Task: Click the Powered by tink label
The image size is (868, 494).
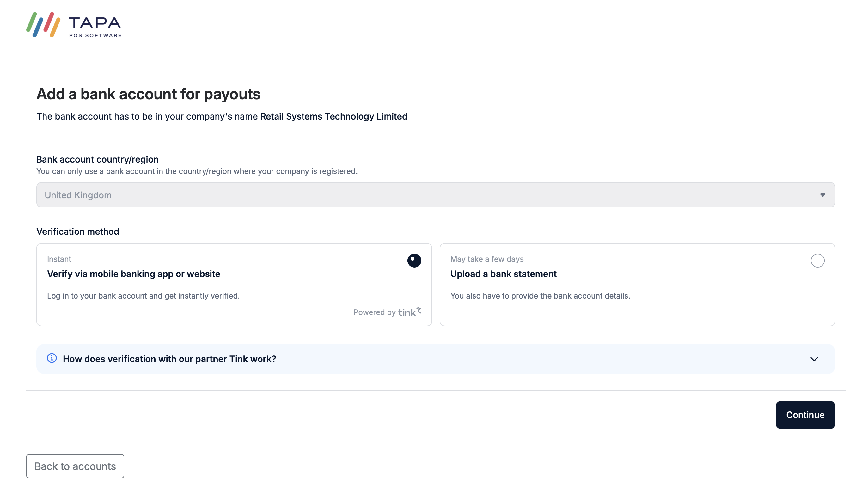Action: 387,312
